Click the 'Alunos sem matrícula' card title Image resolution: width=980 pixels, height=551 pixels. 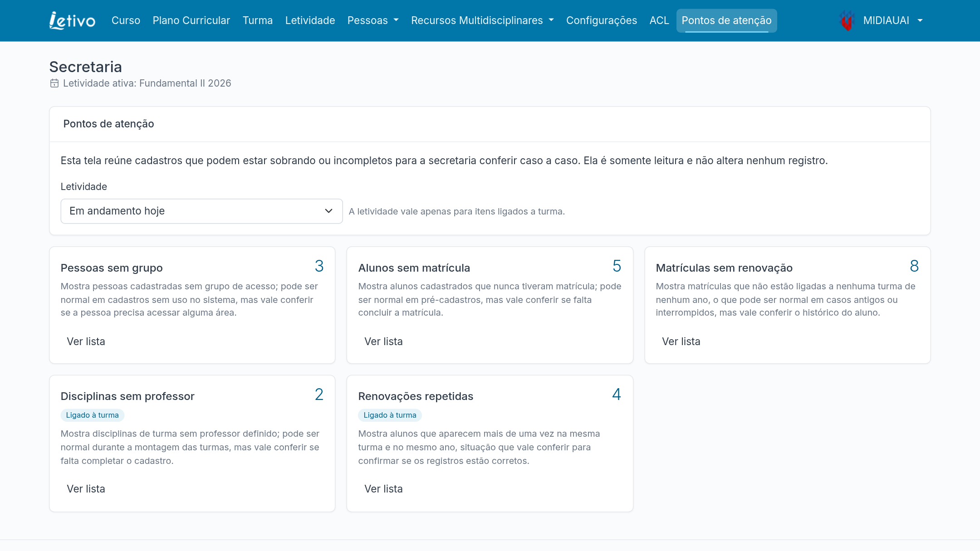point(414,268)
